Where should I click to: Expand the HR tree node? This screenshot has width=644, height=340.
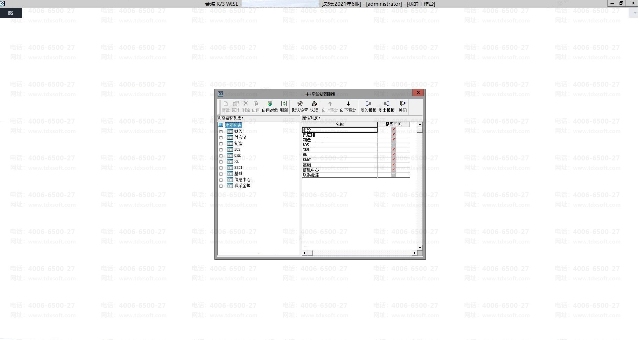tap(221, 162)
